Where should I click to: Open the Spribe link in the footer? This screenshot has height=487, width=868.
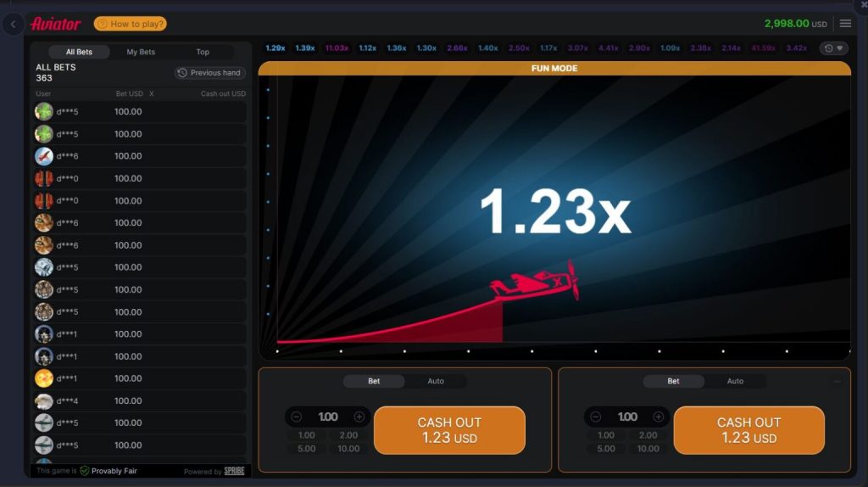pyautogui.click(x=234, y=471)
